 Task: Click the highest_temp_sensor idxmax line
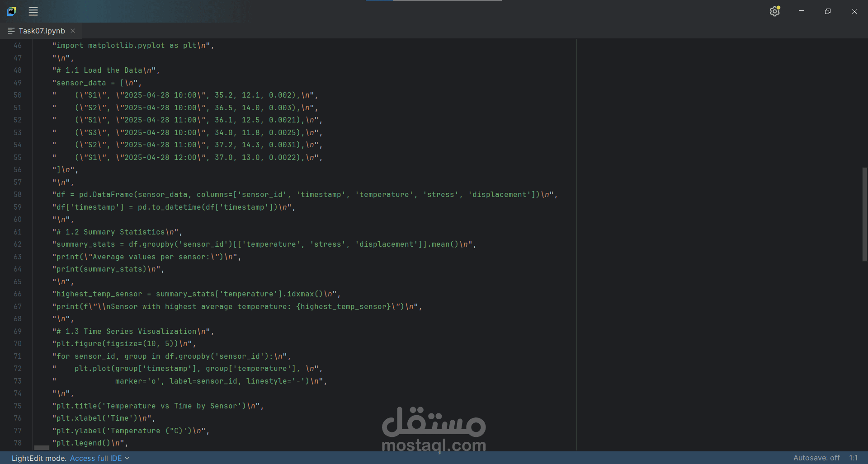[196, 294]
